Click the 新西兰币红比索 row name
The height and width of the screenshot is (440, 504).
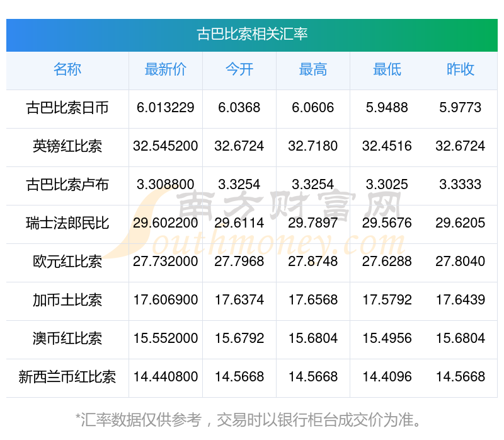tap(67, 377)
